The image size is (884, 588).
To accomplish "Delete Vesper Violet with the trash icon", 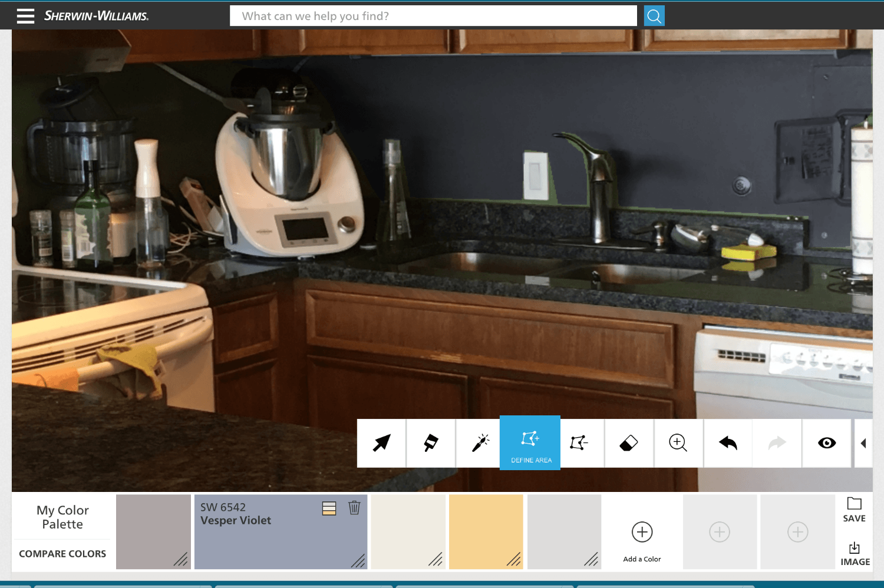I will click(354, 507).
